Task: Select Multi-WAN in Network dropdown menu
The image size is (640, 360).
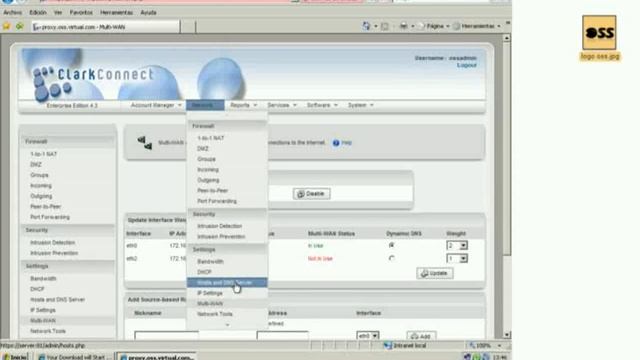Action: pyautogui.click(x=210, y=304)
